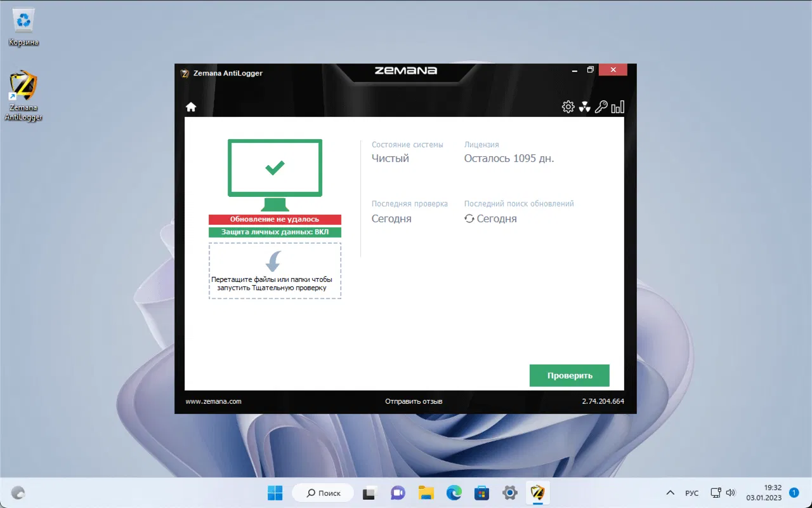
Task: Open Microsoft Store from the taskbar
Action: pos(481,493)
